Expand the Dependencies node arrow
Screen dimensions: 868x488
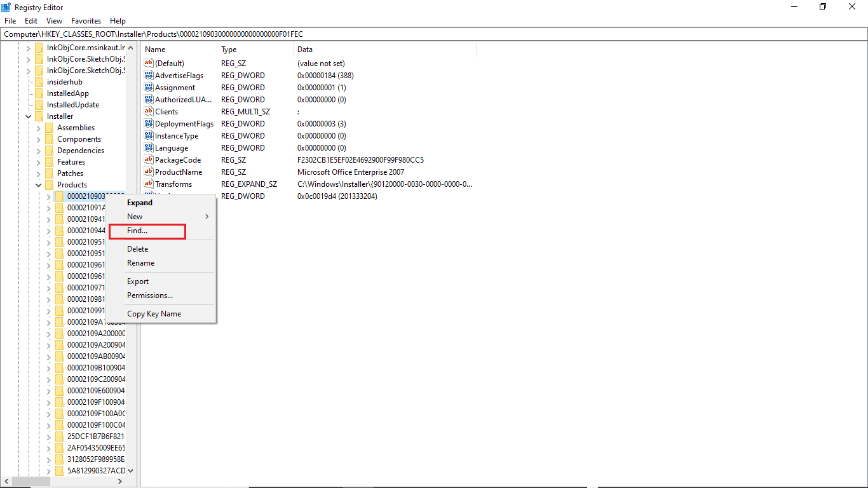[38, 151]
